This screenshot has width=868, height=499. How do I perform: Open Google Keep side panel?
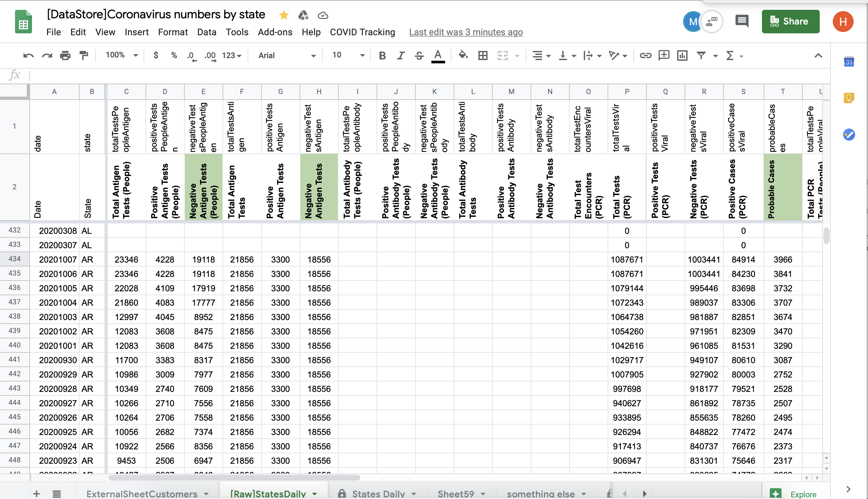[x=848, y=98]
